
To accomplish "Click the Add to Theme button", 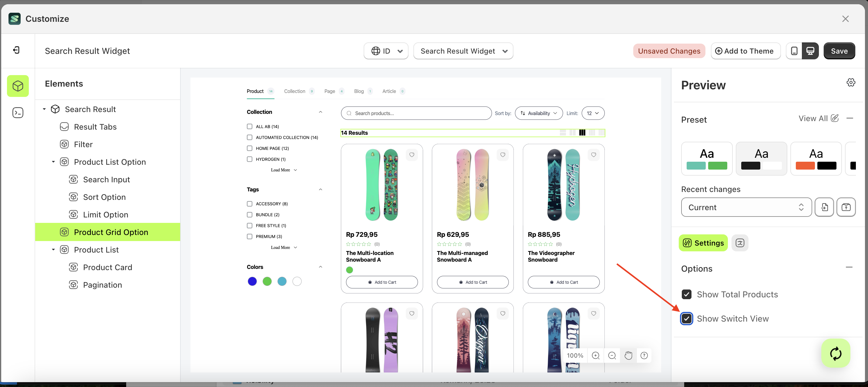I will (x=745, y=51).
